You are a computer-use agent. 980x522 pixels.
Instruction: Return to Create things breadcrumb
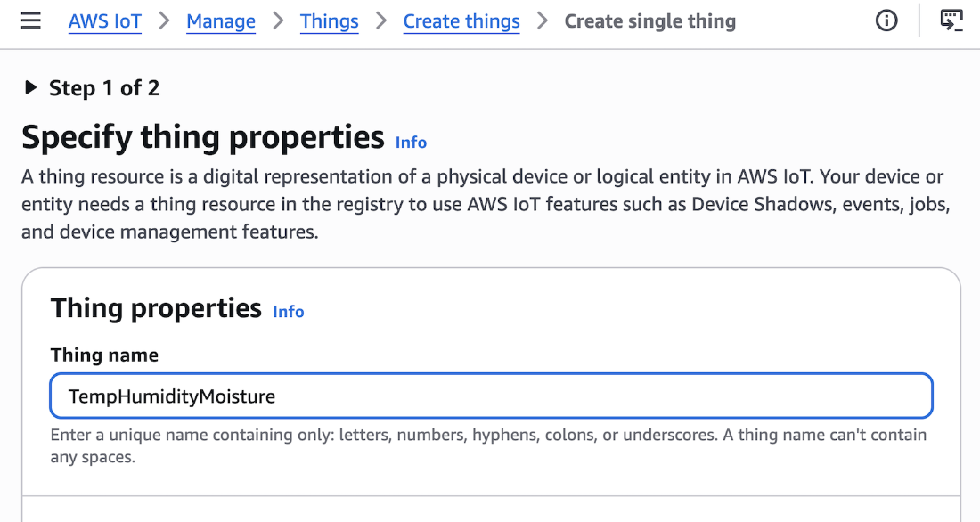point(461,21)
